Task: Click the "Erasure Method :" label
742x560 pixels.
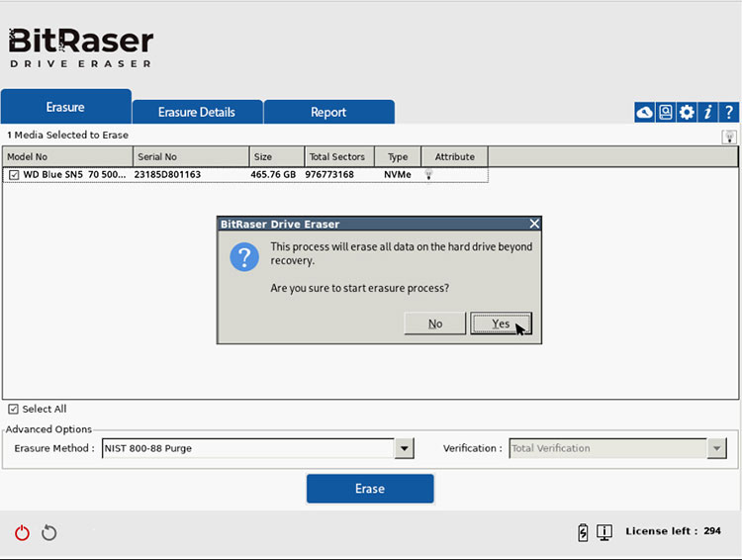Action: pyautogui.click(x=54, y=448)
